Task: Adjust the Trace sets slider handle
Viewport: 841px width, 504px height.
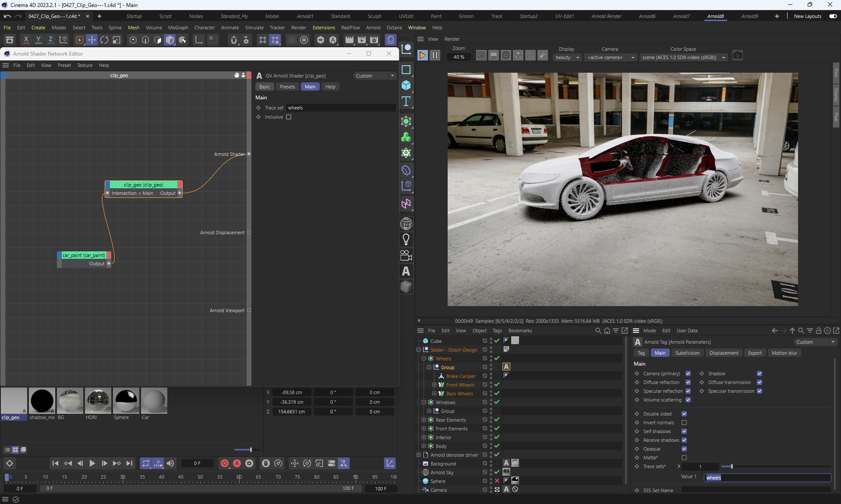Action: tap(731, 466)
